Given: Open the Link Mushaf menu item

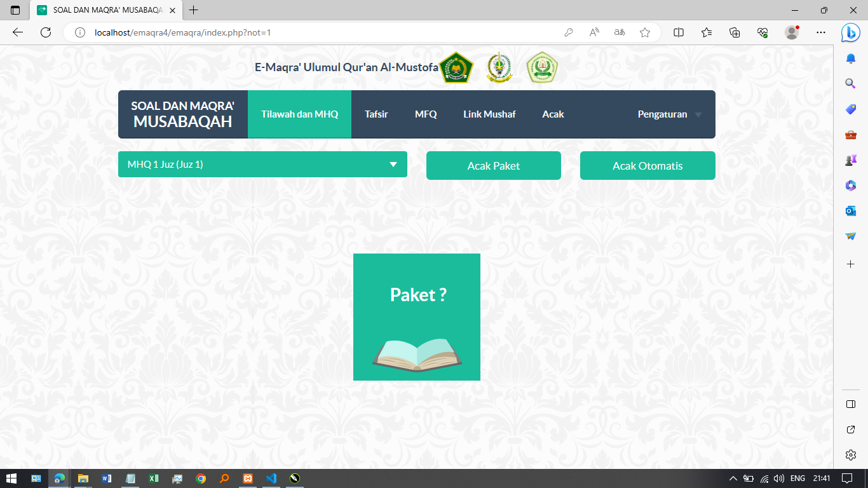Looking at the screenshot, I should coord(489,114).
